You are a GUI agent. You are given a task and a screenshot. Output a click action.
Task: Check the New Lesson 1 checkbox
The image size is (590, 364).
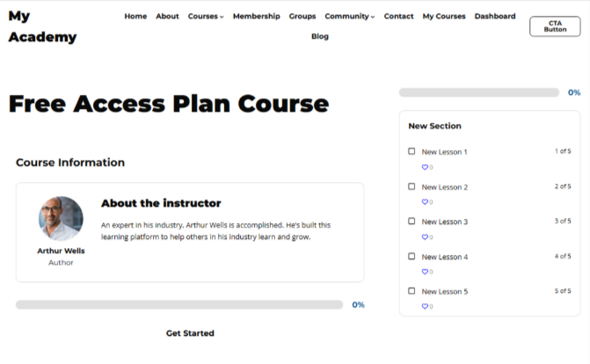click(x=412, y=151)
